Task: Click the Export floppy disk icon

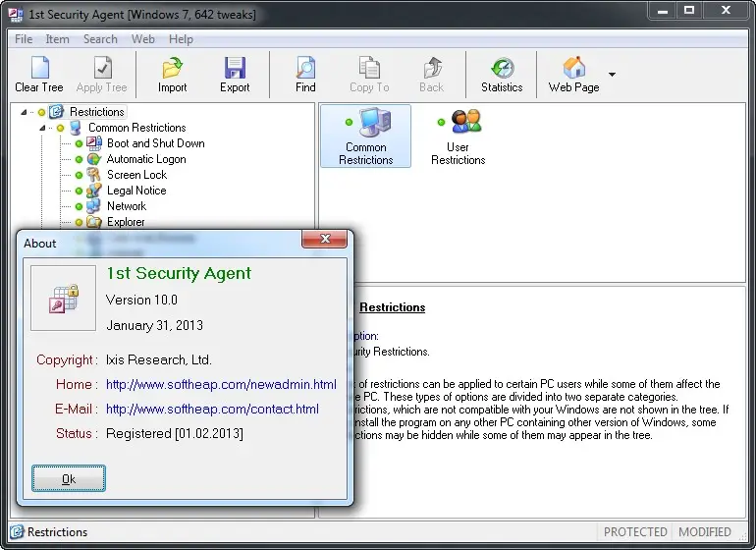Action: (x=235, y=67)
